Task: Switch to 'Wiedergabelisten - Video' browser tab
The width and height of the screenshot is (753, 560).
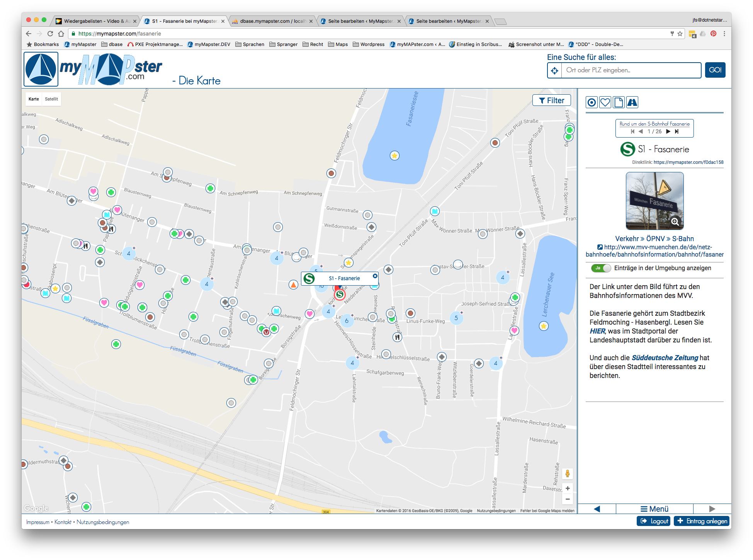Action: coord(96,21)
